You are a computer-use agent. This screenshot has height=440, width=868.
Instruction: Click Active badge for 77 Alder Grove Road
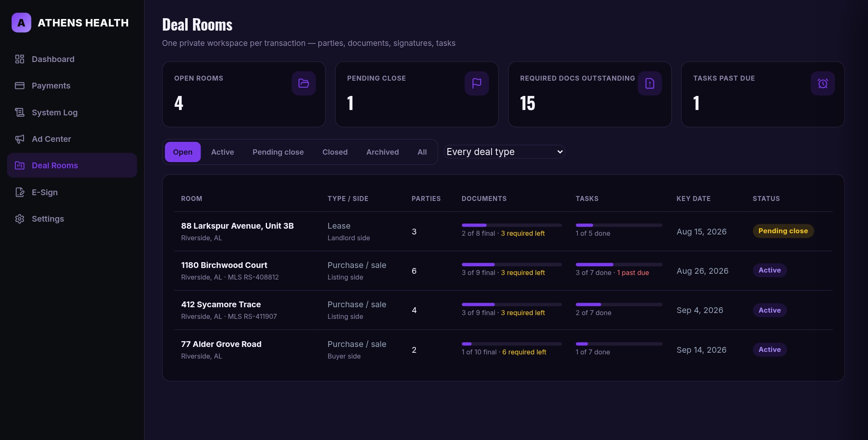pos(770,349)
